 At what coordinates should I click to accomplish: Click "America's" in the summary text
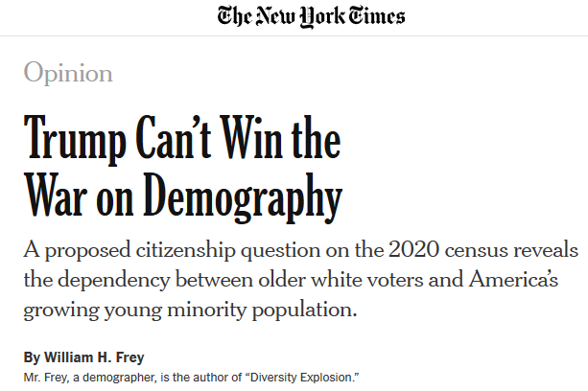click(x=513, y=280)
